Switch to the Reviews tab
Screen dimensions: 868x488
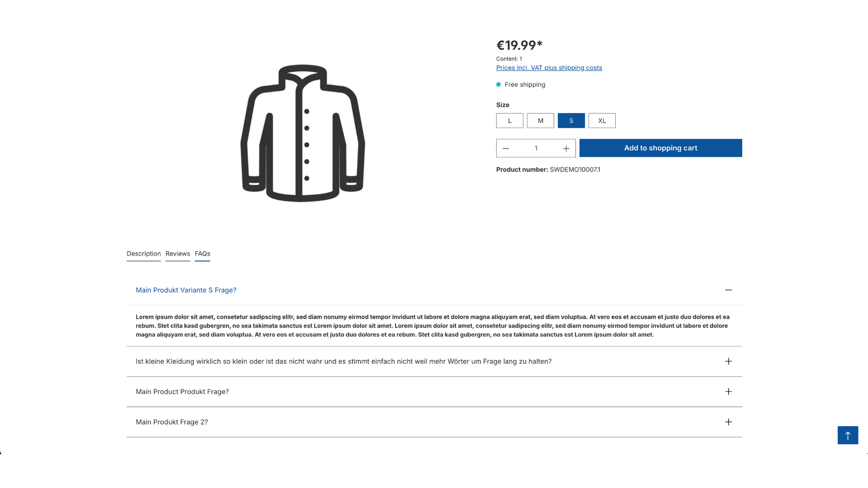coord(178,253)
